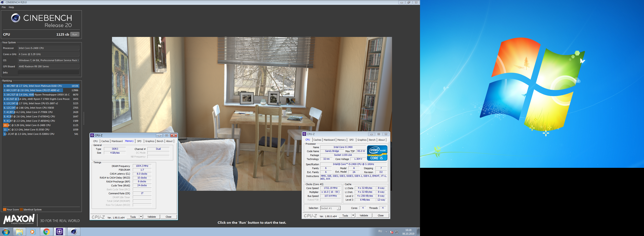Select ranking entry Intel Xeon X5650
Image resolution: width=644 pixels, height=236 pixels.
pyautogui.click(x=41, y=108)
